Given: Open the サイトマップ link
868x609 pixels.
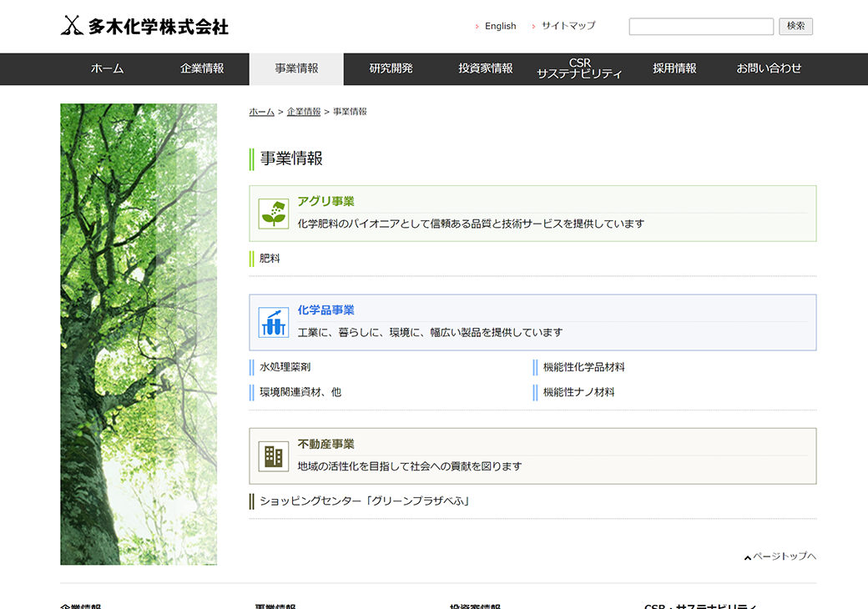Looking at the screenshot, I should (568, 26).
